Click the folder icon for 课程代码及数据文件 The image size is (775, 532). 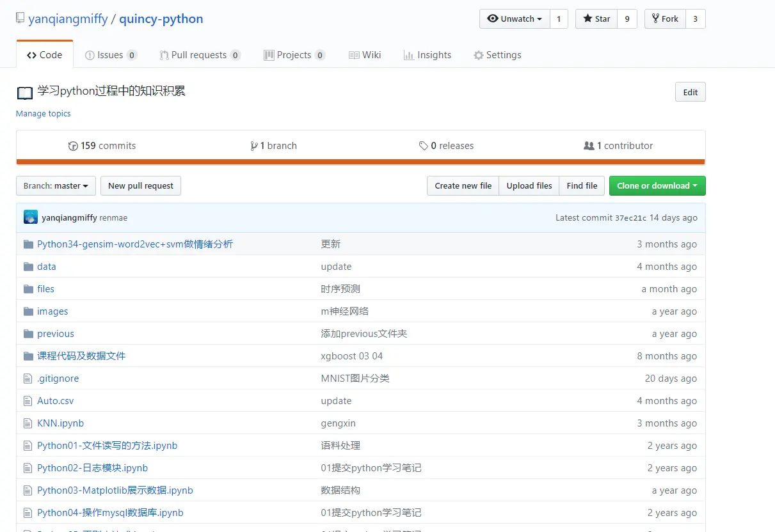click(28, 356)
